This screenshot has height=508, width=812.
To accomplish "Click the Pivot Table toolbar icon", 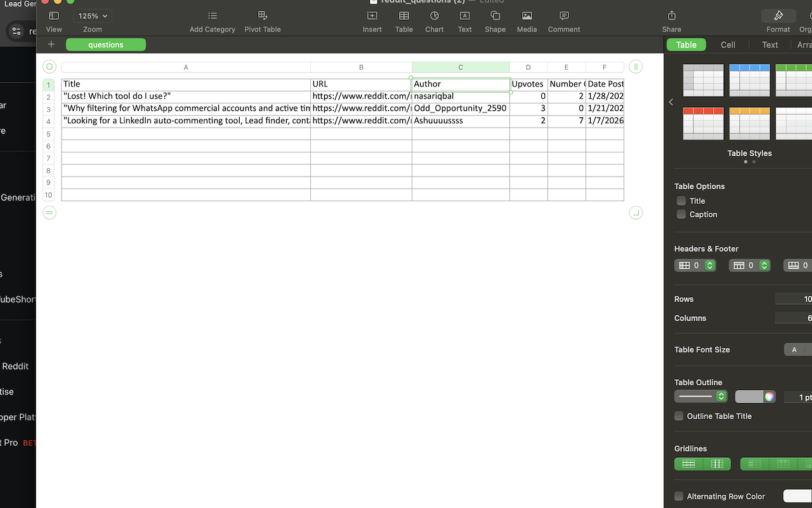I will (x=262, y=16).
